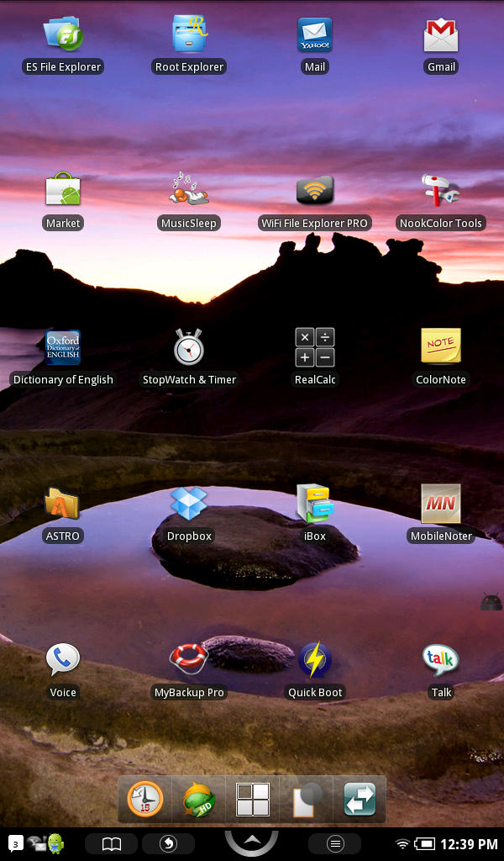Tap the 12:39 PM clock
Image resolution: width=504 pixels, height=861 pixels.
coord(470,844)
